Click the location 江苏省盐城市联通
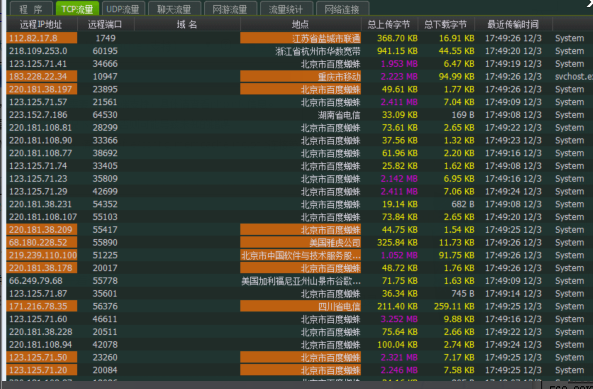Viewport: 593px width, 389px height. click(x=300, y=38)
